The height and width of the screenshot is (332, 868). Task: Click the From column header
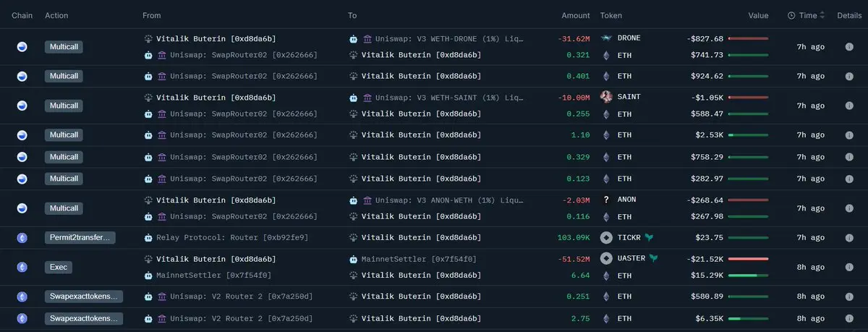(152, 15)
